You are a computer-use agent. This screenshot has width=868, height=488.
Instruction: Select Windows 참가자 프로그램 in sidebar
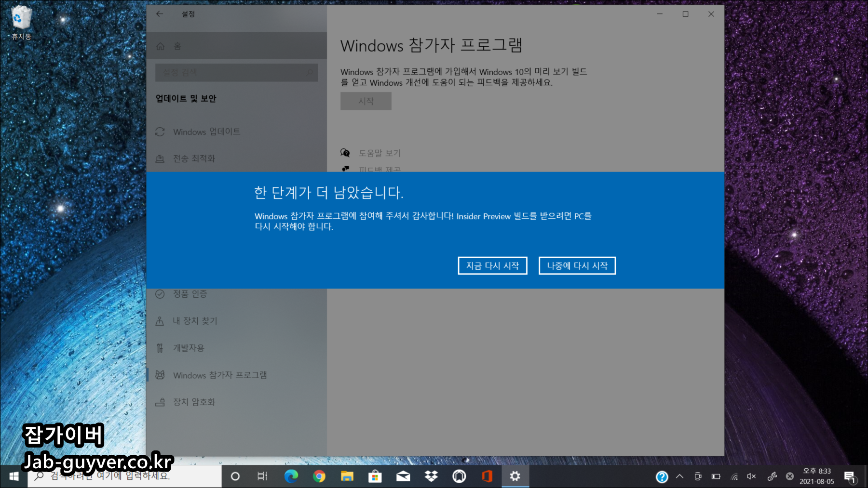tap(236, 375)
